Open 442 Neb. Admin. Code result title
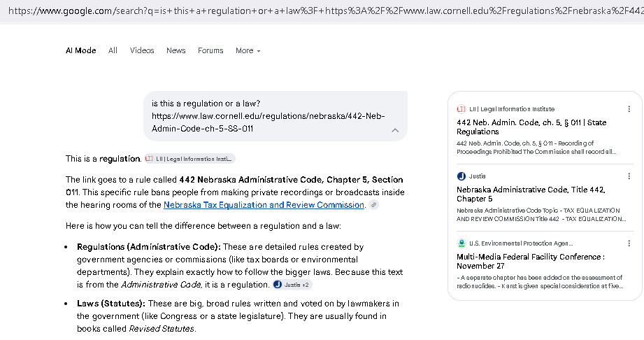This screenshot has height=340, width=644. pyautogui.click(x=531, y=127)
